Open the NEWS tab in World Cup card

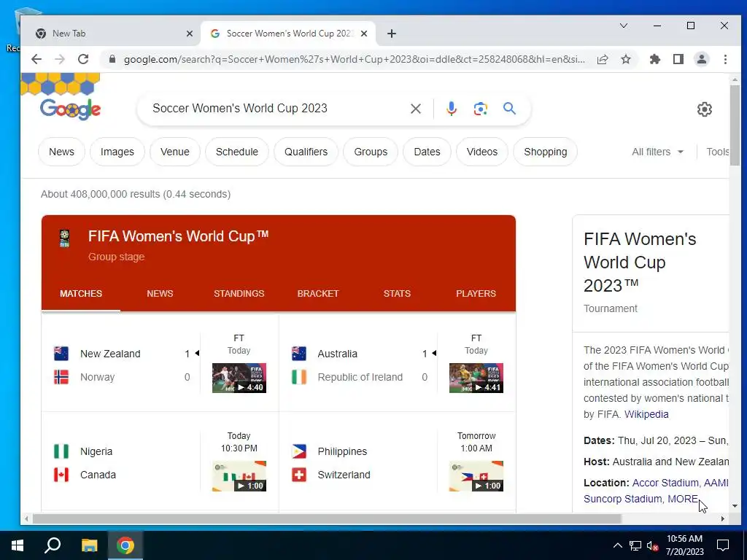point(160,293)
